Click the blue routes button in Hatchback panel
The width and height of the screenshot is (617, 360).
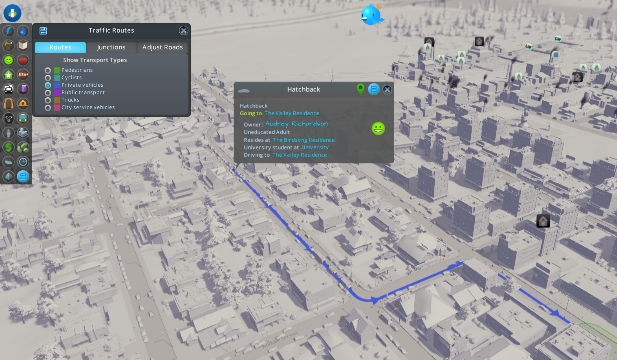374,89
